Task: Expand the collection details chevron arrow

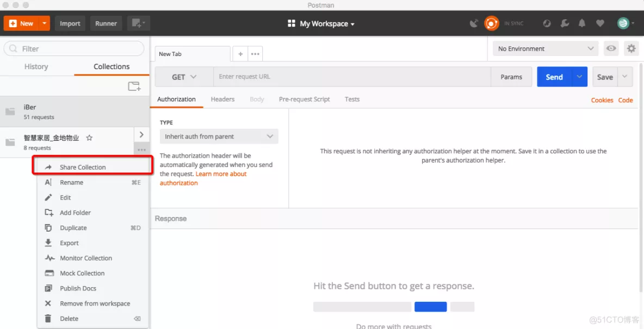Action: click(x=142, y=135)
